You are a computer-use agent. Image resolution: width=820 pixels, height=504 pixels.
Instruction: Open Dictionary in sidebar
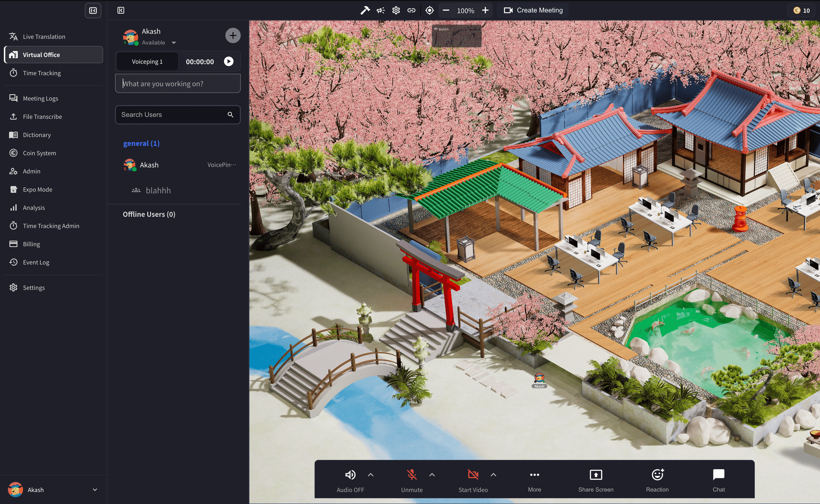click(x=53, y=135)
